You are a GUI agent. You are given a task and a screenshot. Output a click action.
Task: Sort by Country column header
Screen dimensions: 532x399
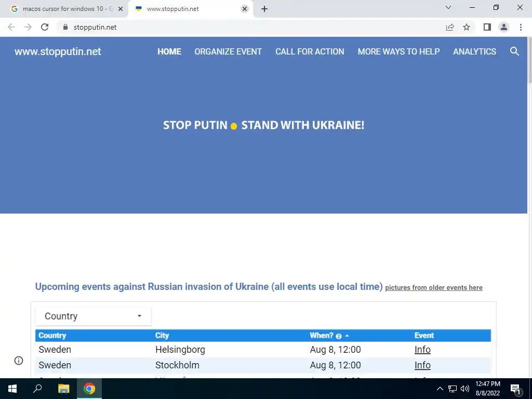pyautogui.click(x=52, y=336)
